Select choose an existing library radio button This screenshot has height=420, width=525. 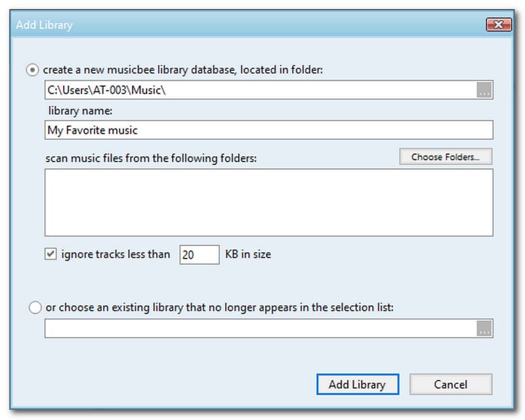35,308
